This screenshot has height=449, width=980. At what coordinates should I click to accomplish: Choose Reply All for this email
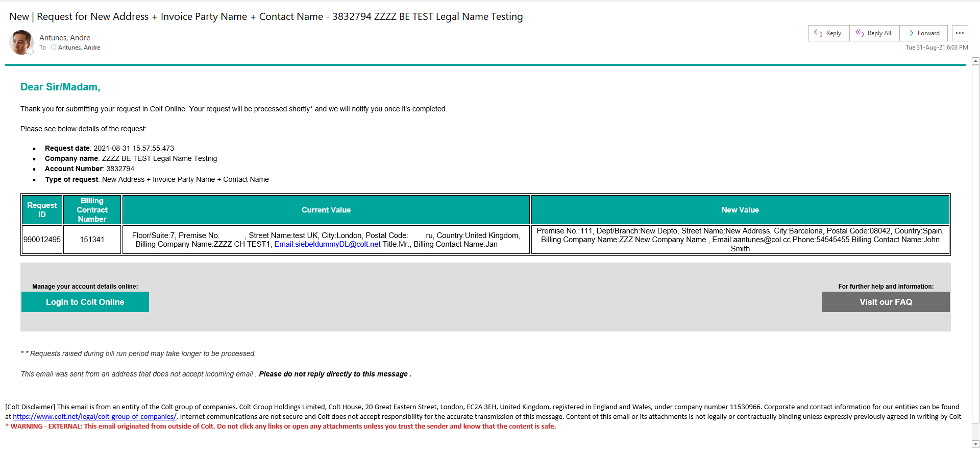coord(873,33)
